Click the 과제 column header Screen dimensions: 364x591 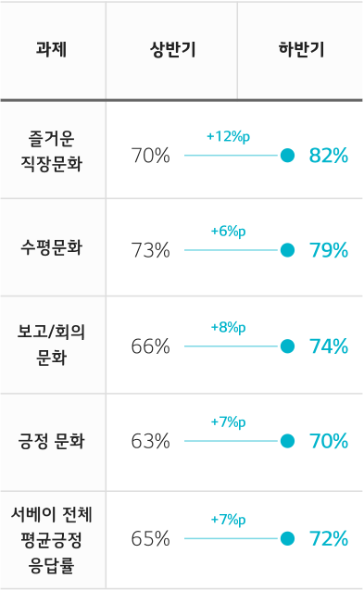pyautogui.click(x=51, y=49)
